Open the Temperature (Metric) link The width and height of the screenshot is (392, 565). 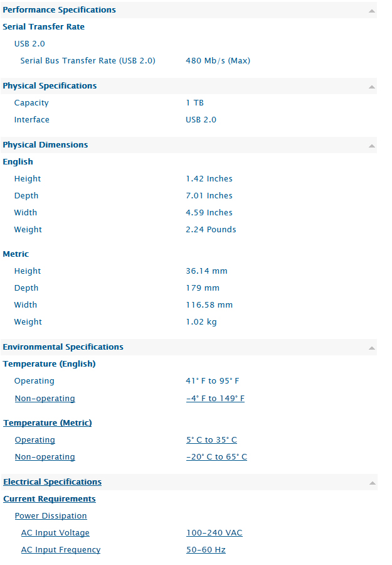point(48,423)
